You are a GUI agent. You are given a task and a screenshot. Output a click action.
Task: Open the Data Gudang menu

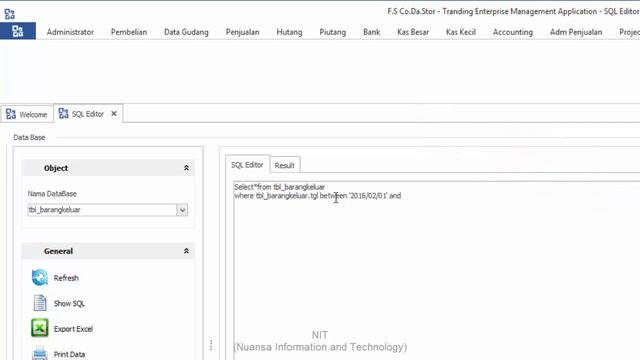(186, 32)
